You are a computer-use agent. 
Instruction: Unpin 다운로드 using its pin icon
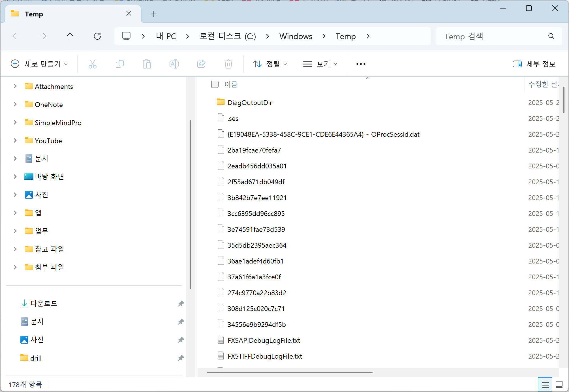click(x=181, y=303)
